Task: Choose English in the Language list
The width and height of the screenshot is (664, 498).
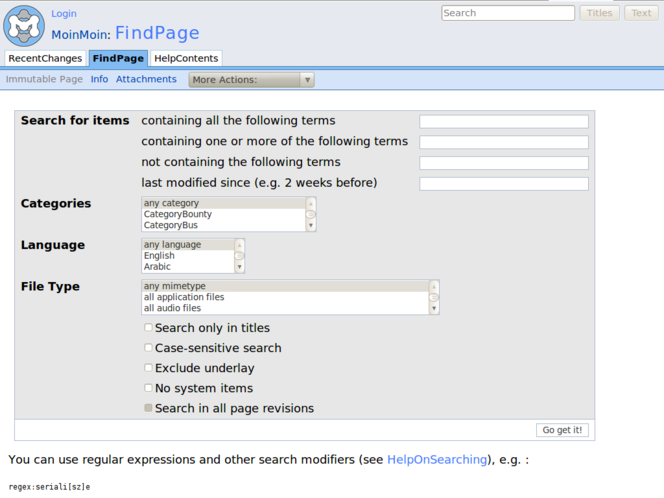Action: point(159,256)
